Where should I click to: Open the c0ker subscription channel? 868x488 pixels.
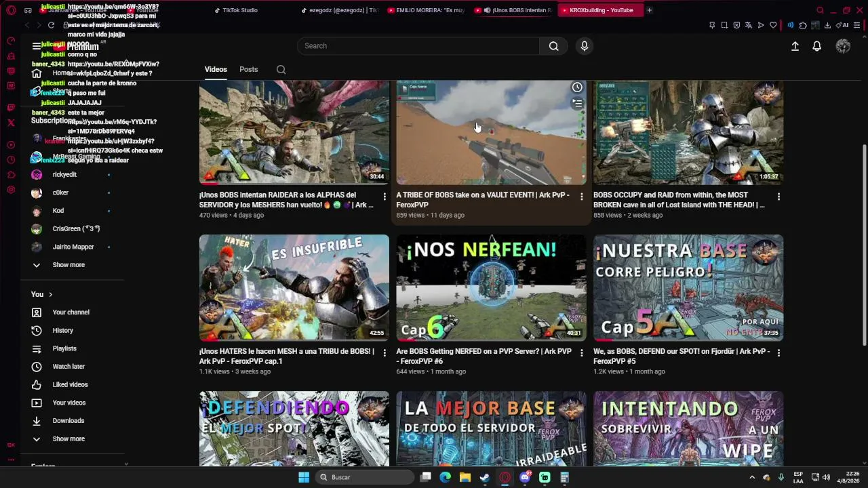(x=60, y=193)
